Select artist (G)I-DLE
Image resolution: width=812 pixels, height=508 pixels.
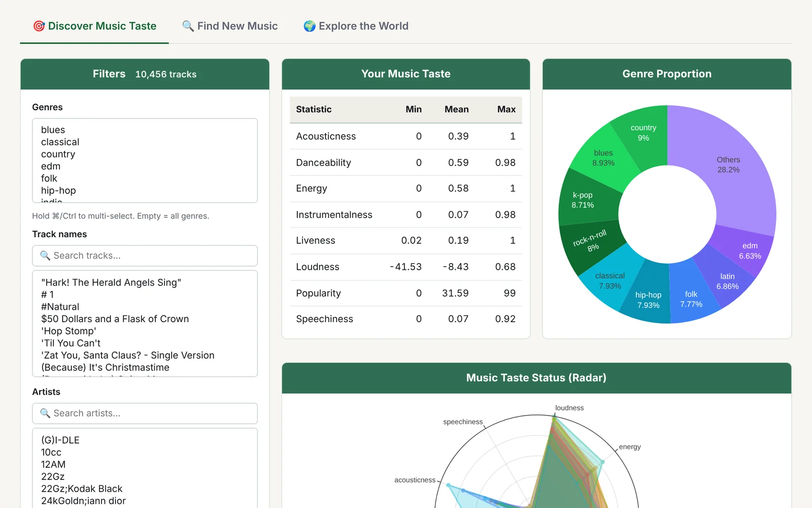pos(145,440)
